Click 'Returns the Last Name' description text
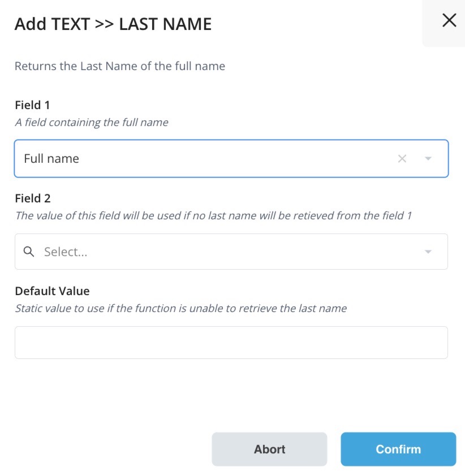This screenshot has width=465, height=476. click(x=76, y=66)
